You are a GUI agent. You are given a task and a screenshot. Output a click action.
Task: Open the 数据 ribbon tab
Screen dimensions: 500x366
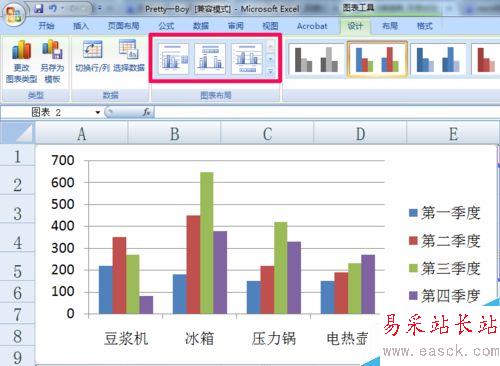[201, 26]
